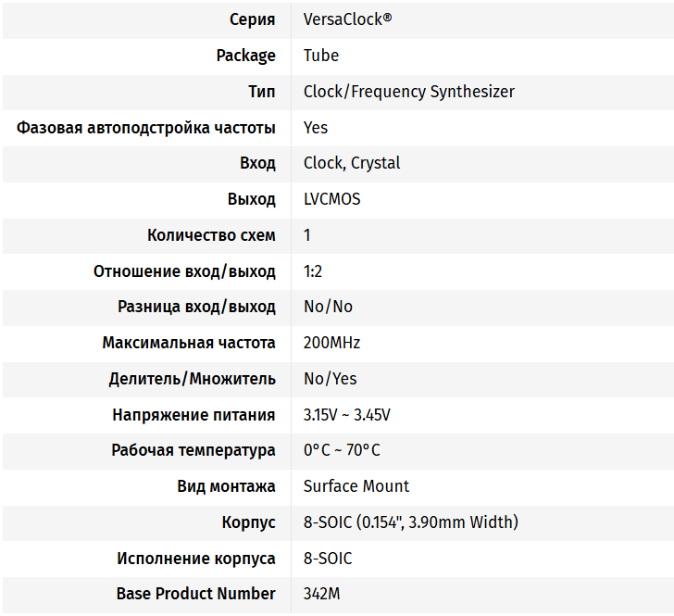Click the 0°C ~ 70°C temperature value
The height and width of the screenshot is (616, 674).
(x=342, y=451)
